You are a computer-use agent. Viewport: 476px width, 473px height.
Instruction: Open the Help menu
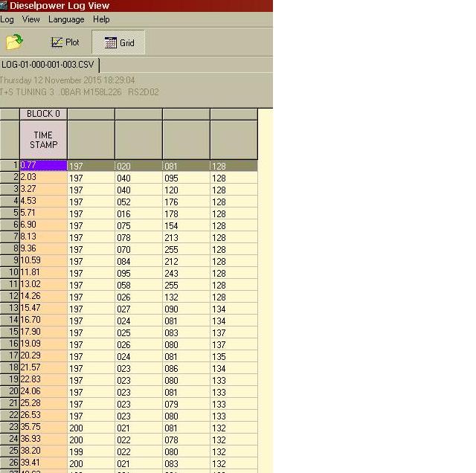(x=101, y=19)
